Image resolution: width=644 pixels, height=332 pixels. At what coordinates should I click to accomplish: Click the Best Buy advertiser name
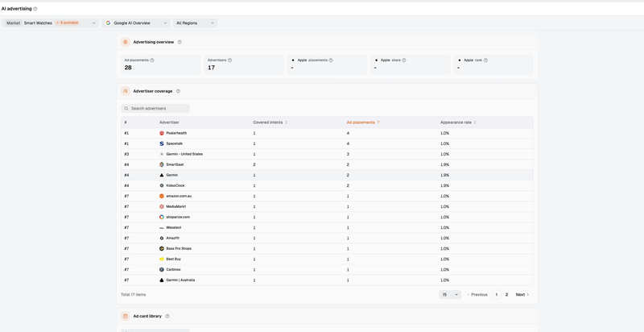click(x=174, y=259)
